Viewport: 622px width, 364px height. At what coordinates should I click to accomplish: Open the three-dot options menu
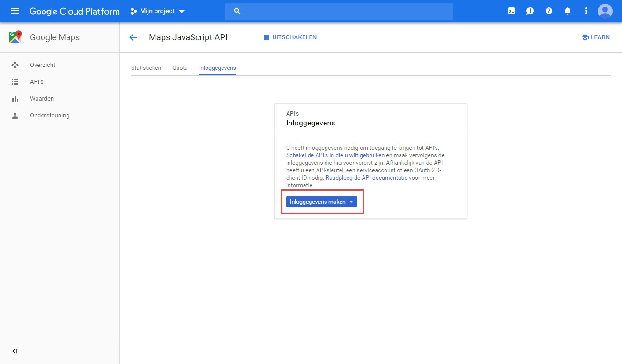[586, 10]
